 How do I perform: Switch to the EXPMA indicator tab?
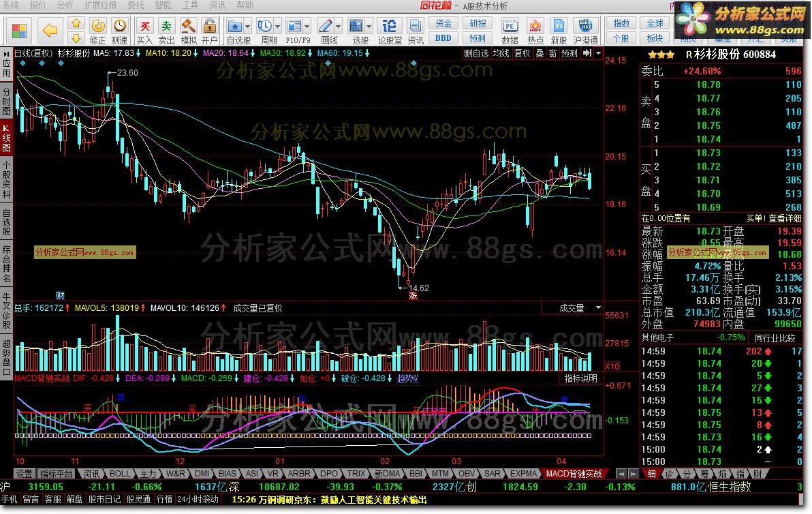coord(524,474)
